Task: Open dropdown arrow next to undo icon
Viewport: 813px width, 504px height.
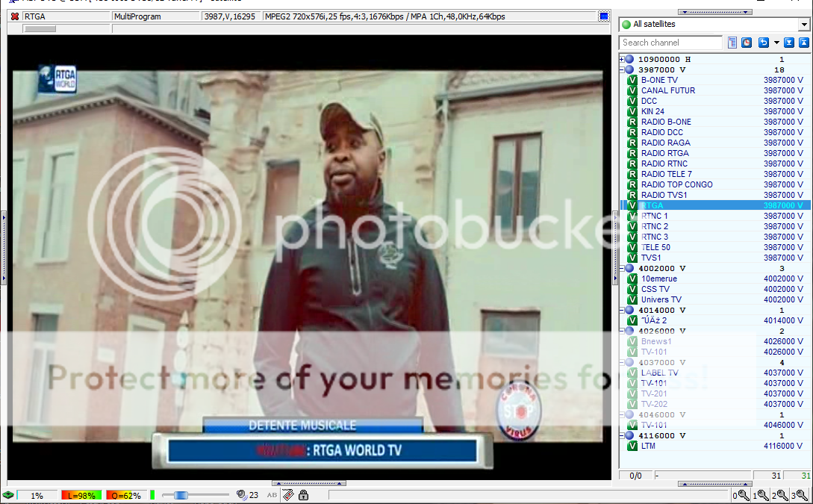Action: coord(776,43)
